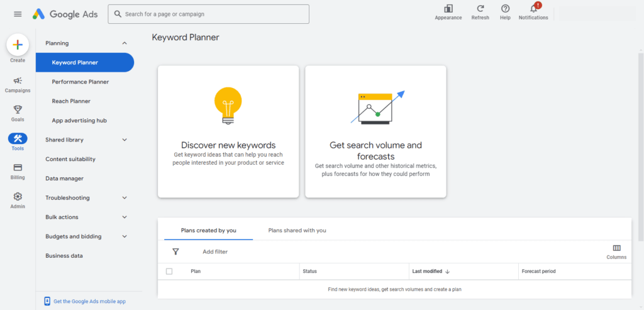Image resolution: width=644 pixels, height=310 pixels.
Task: Expand the Shared library section
Action: [125, 140]
